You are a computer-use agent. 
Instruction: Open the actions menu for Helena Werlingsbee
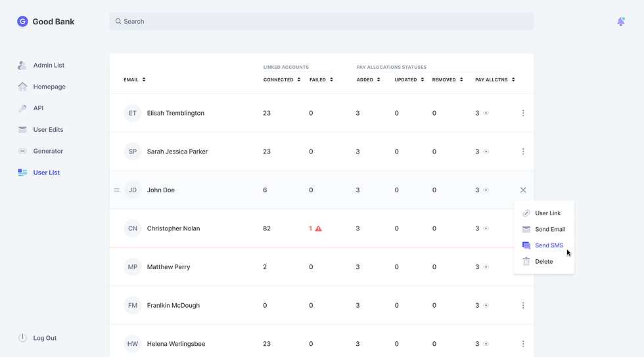coord(523,344)
